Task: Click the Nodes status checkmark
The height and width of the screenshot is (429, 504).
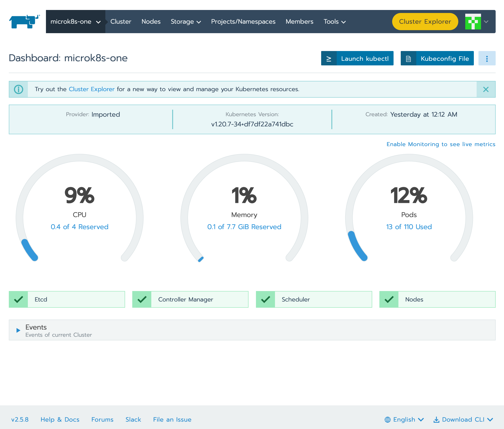Action: pyautogui.click(x=389, y=299)
